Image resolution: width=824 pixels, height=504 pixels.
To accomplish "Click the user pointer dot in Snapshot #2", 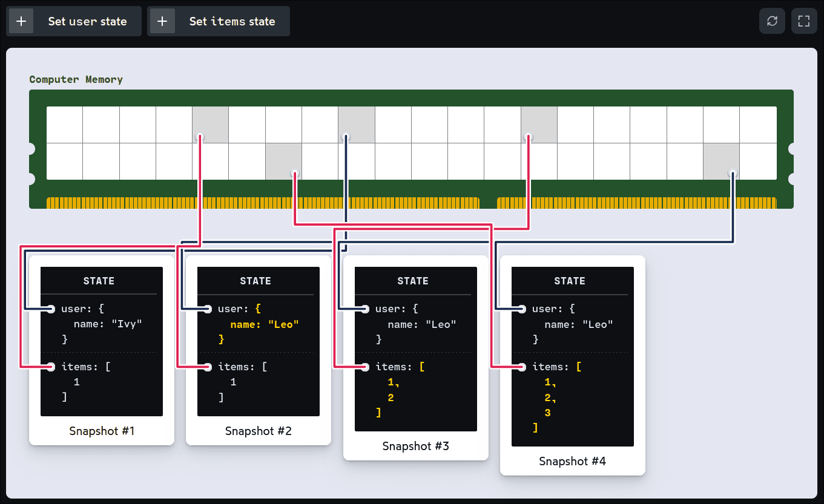I will coord(208,309).
